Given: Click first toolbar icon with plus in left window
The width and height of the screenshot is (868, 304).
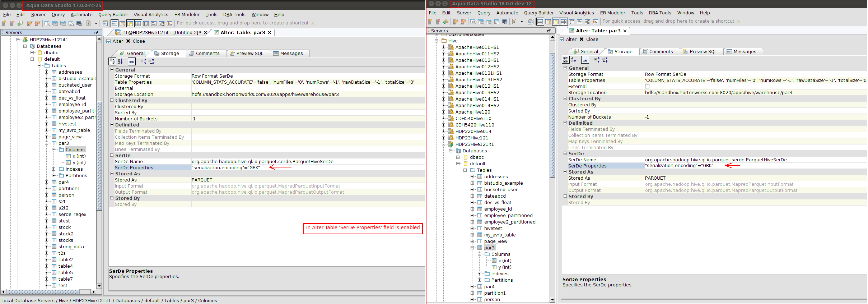Looking at the screenshot, I should (4, 23).
